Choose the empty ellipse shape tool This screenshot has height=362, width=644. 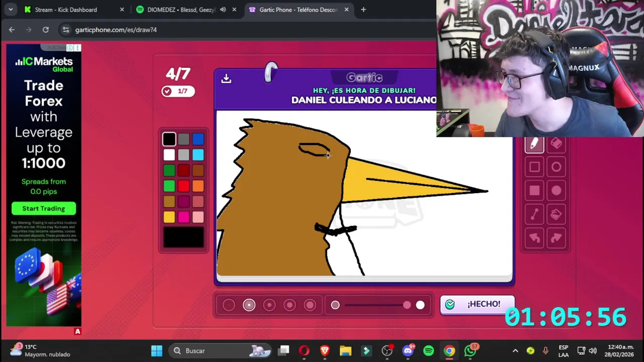[x=556, y=167]
